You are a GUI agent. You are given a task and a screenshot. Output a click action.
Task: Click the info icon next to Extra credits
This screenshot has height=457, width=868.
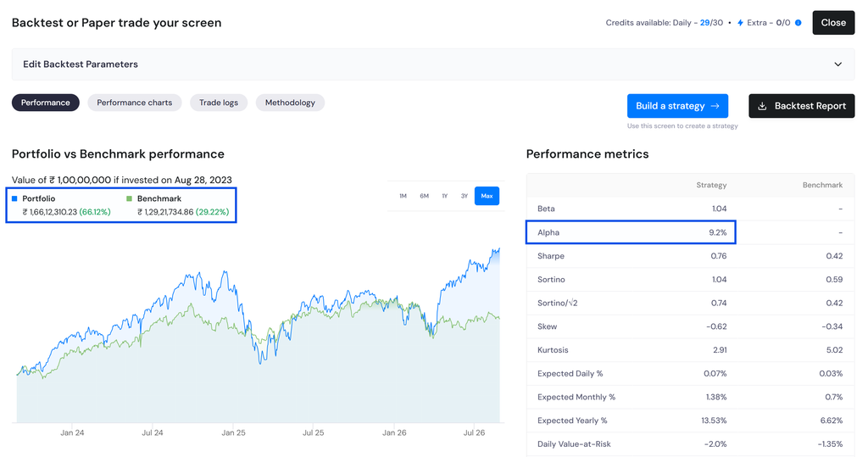(x=798, y=23)
